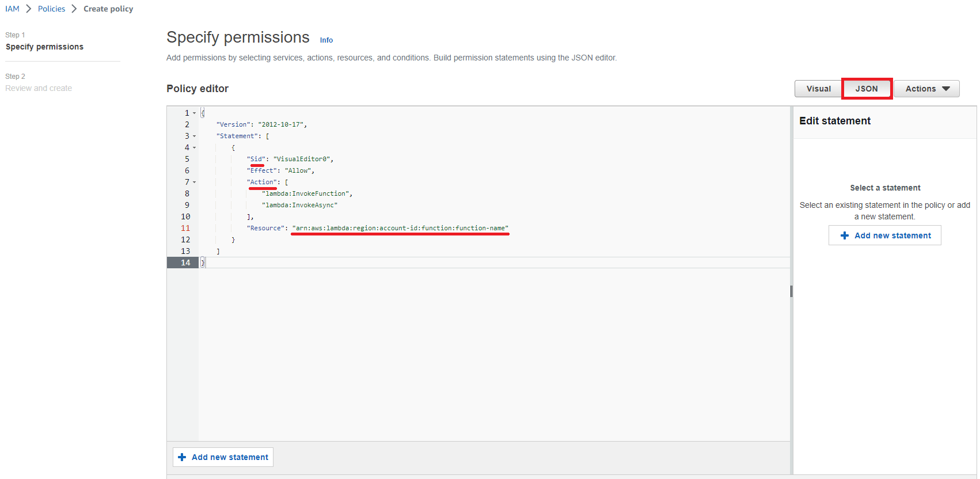The height and width of the screenshot is (479, 980).
Task: Open the Policies breadcrumb link
Action: pyautogui.click(x=51, y=9)
